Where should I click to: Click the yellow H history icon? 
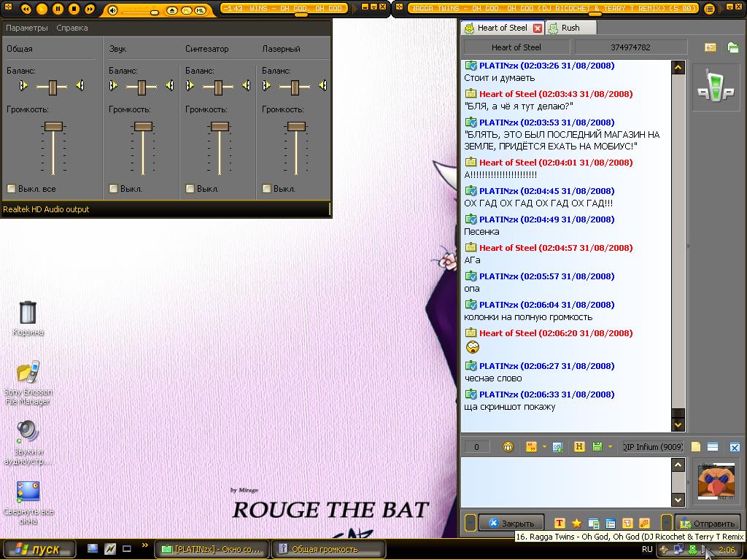579,447
